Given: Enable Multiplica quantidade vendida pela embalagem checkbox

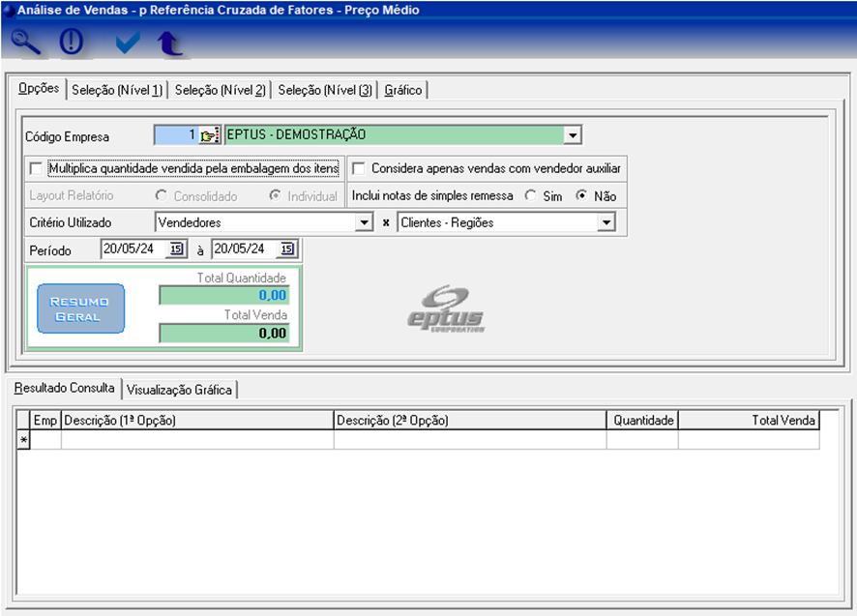Looking at the screenshot, I should 36,169.
